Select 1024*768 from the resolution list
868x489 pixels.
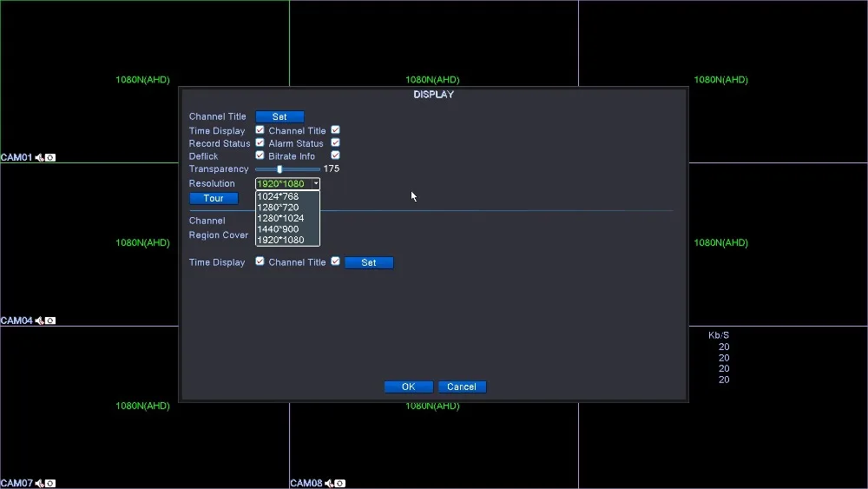pyautogui.click(x=287, y=196)
